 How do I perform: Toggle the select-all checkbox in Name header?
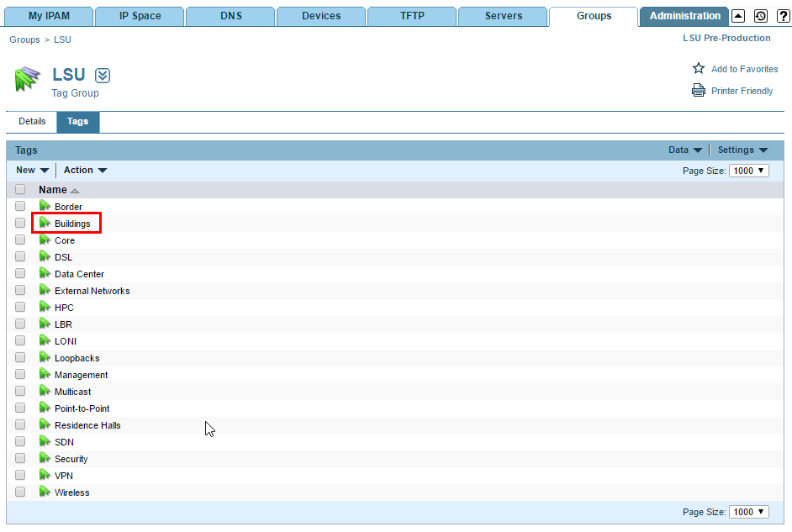coord(20,189)
